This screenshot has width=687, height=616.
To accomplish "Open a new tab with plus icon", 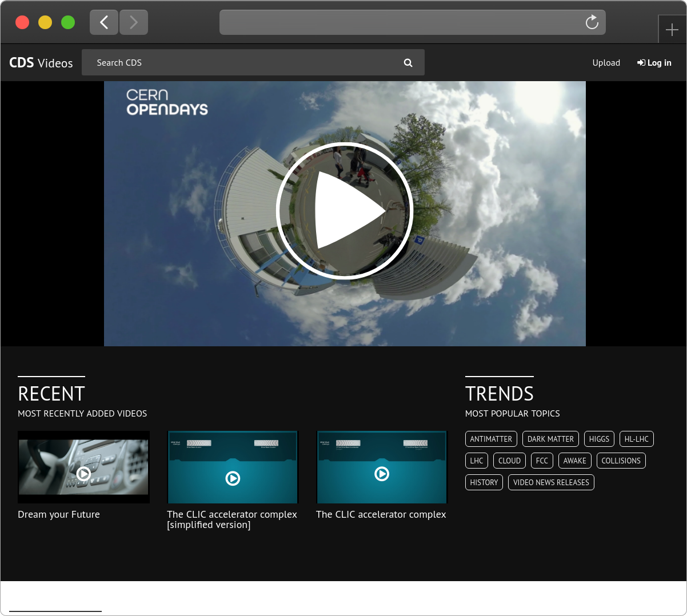I will pyautogui.click(x=672, y=30).
